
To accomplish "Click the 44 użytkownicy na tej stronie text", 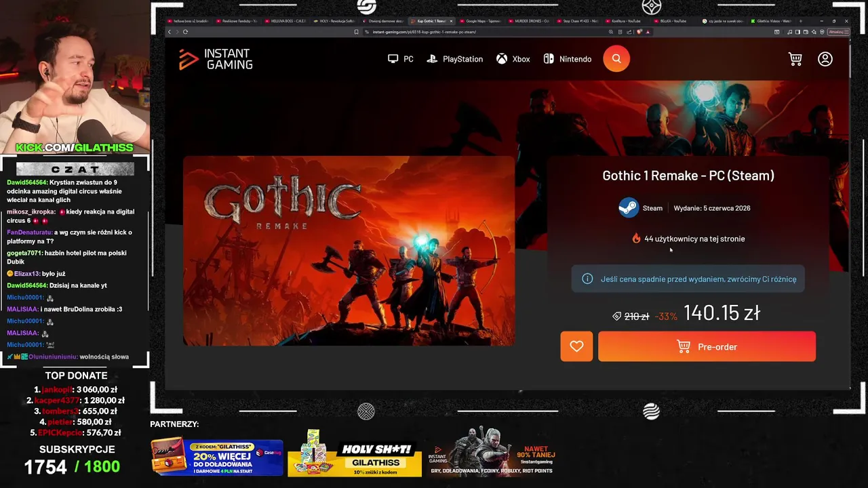I will tap(694, 239).
